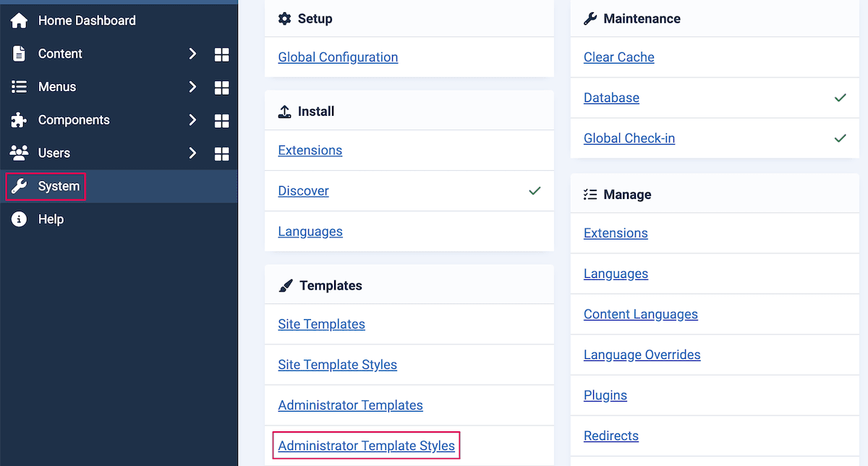Select the System wrench icon
Viewport: 868px width, 466px height.
coord(20,186)
